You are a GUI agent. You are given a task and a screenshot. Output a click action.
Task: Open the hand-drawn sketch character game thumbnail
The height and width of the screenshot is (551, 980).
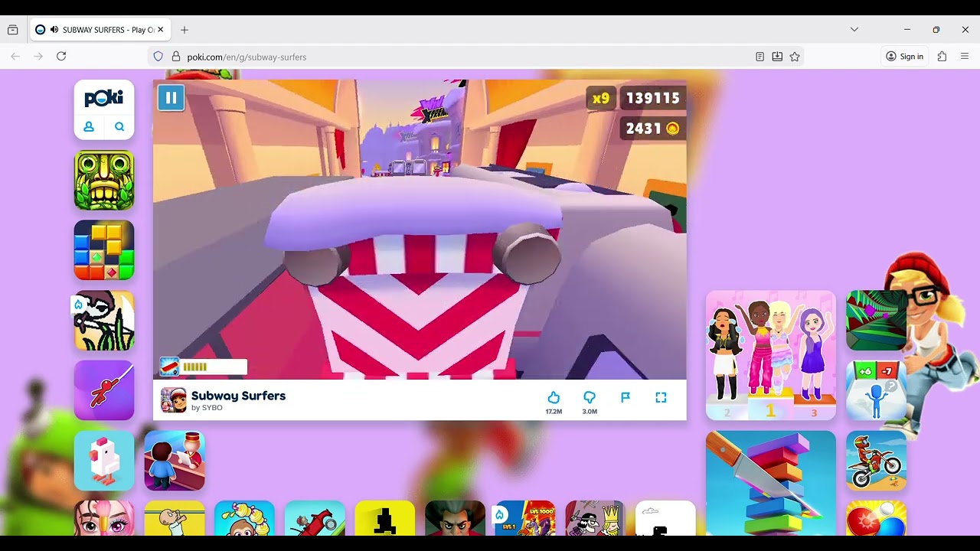(104, 321)
